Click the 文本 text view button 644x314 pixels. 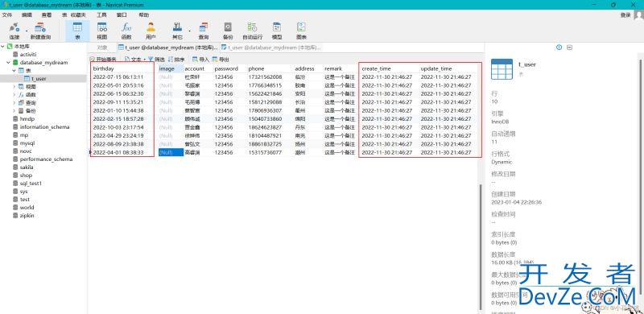132,60
